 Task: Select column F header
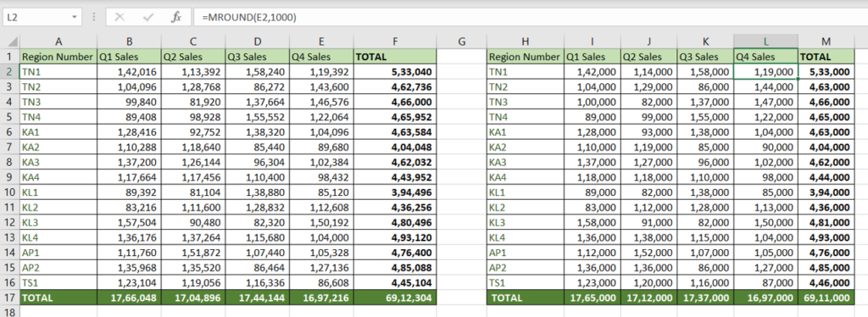pyautogui.click(x=395, y=42)
